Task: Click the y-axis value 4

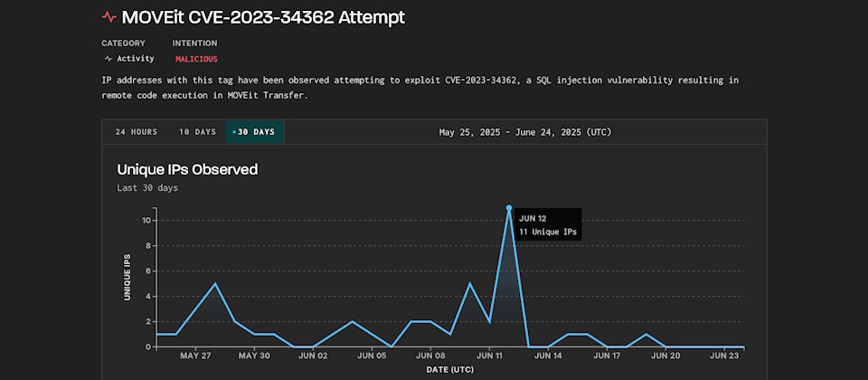Action: (x=149, y=297)
